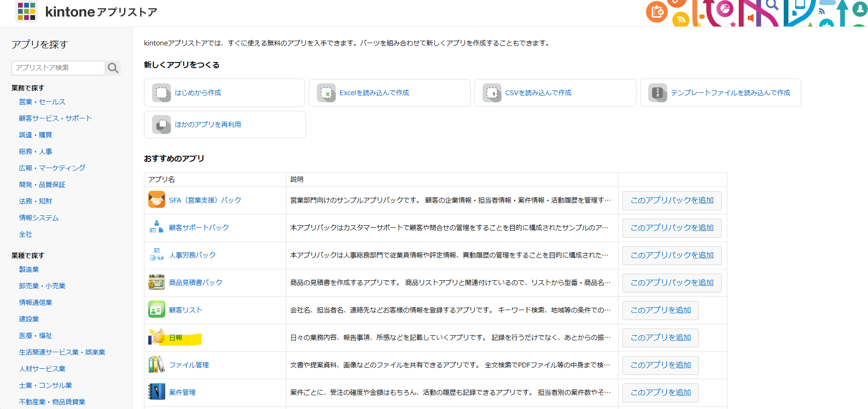Click the 案件管理 notebook icon
The width and height of the screenshot is (868, 409).
tap(157, 392)
